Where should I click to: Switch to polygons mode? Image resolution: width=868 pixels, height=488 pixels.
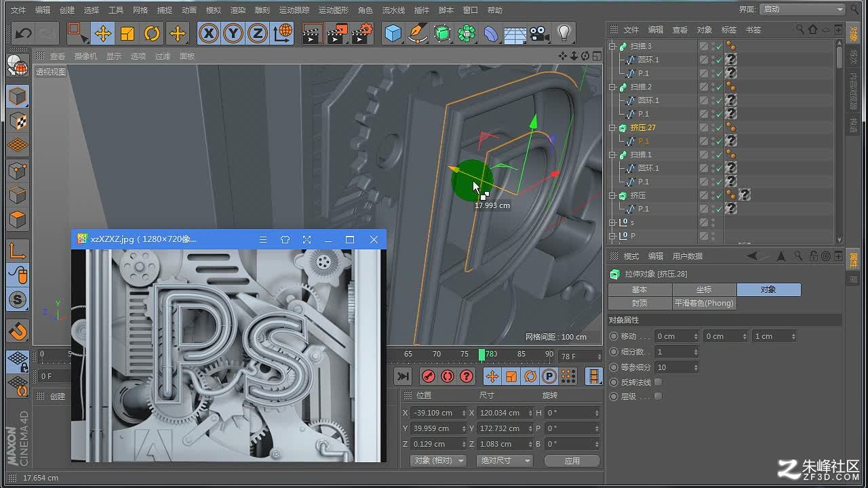[x=18, y=220]
